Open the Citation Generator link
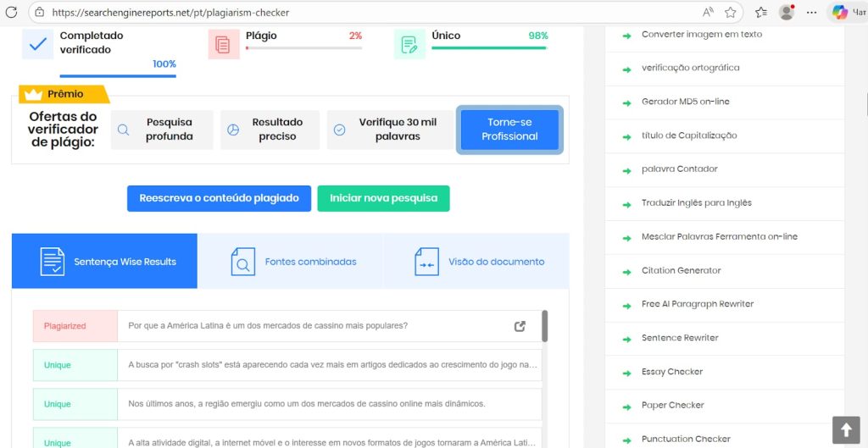Image resolution: width=868 pixels, height=448 pixels. [681, 270]
